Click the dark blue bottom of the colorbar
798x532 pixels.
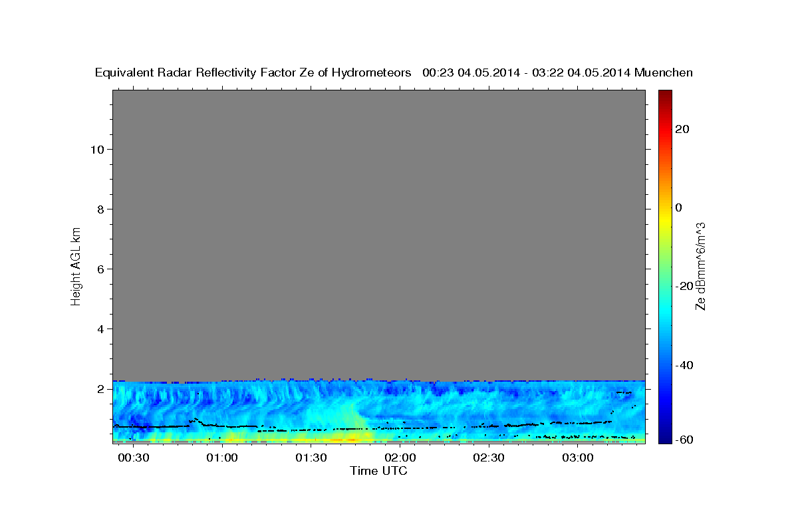click(664, 436)
